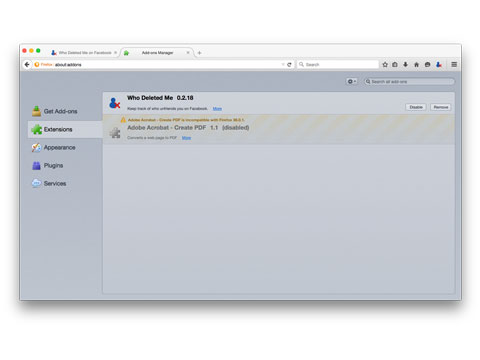Click the Adobe Acrobat incompatible warning text
Screen dimensions: 480x360
(186, 120)
